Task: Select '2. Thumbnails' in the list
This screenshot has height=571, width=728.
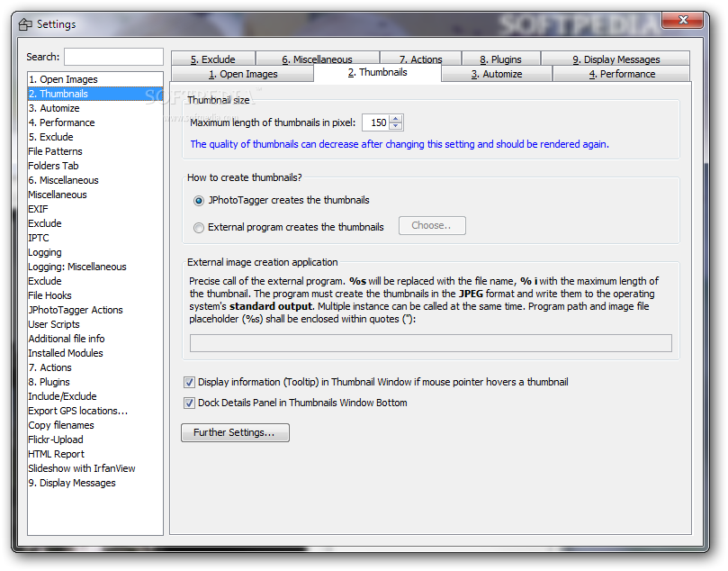Action: [x=95, y=94]
